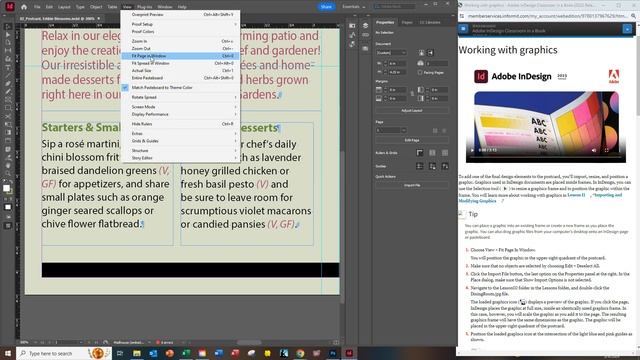Select the Gap tool
The width and height of the screenshot is (640, 360).
click(8, 50)
